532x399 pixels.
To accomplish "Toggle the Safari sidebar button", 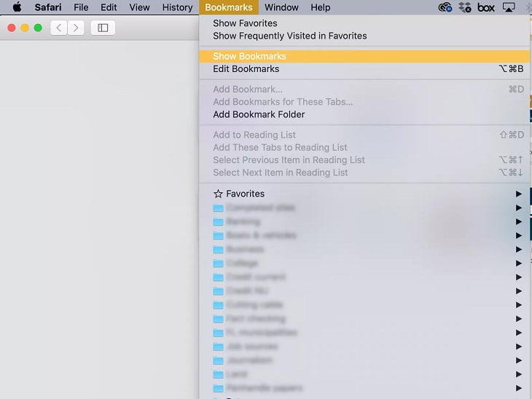I will point(103,28).
